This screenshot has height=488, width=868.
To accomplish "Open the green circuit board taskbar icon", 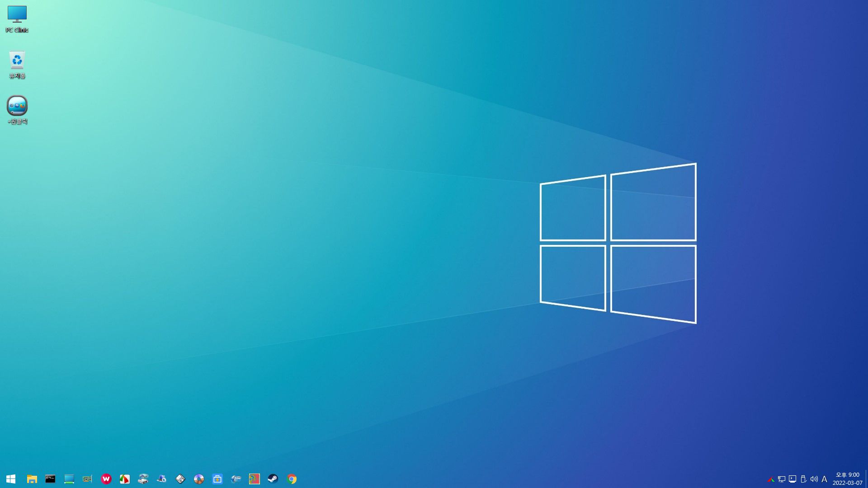I will click(x=87, y=479).
